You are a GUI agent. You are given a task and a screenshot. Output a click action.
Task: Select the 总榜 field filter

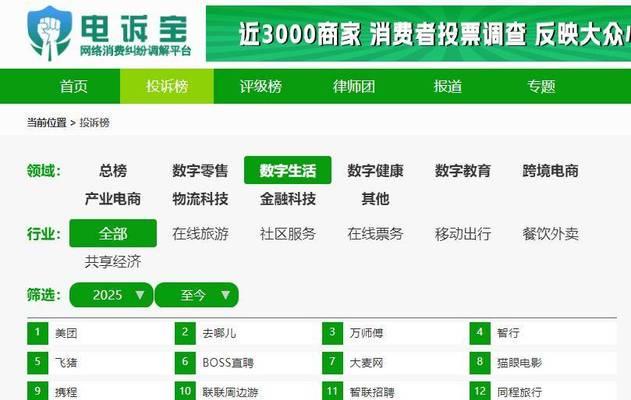tap(113, 171)
